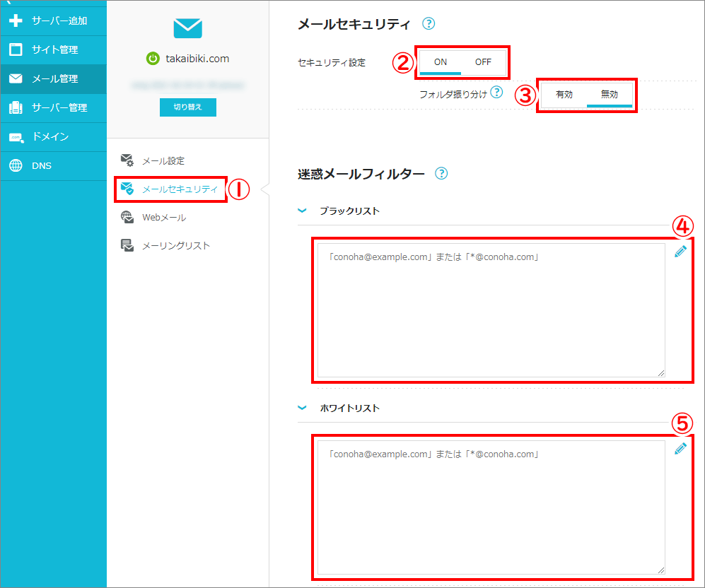Click the Webメール globe-mail icon
Viewport: 705px width, 588px height.
[x=127, y=217]
